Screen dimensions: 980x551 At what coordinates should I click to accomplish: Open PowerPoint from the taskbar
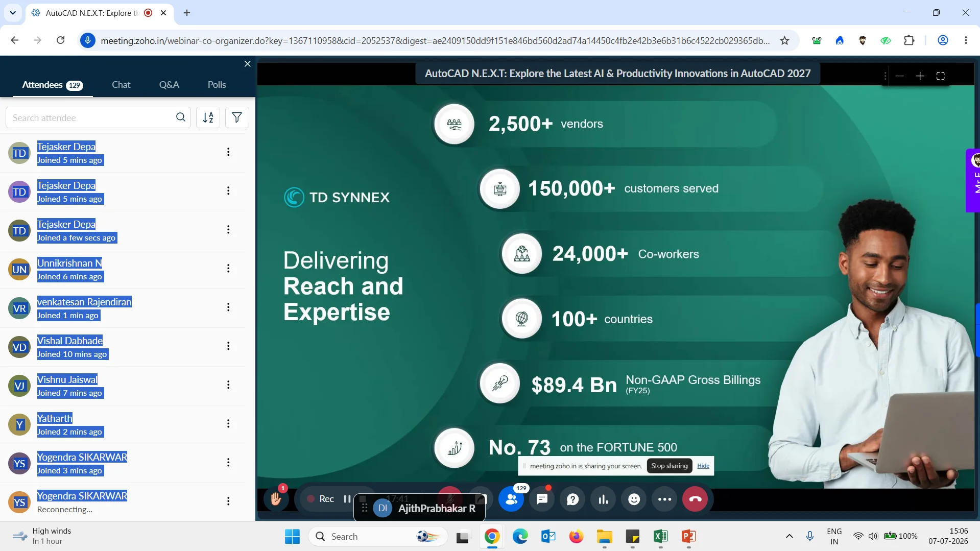pos(688,536)
